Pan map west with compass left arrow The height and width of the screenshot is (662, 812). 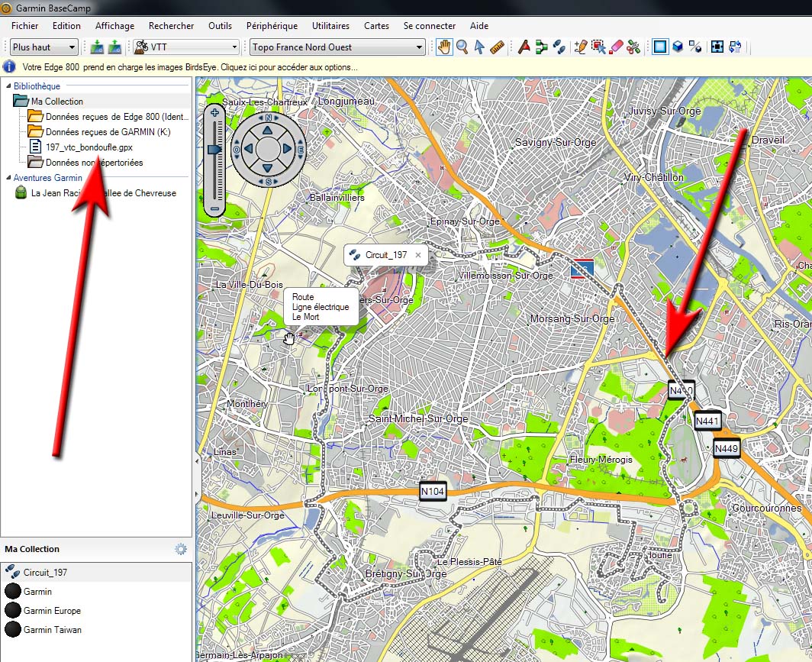[x=249, y=149]
